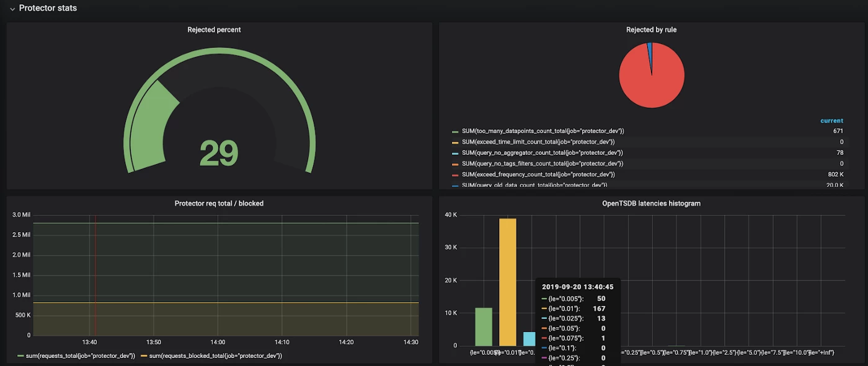Click the 0 value for query_no_tags_filters row
The width and height of the screenshot is (868, 366).
point(841,163)
